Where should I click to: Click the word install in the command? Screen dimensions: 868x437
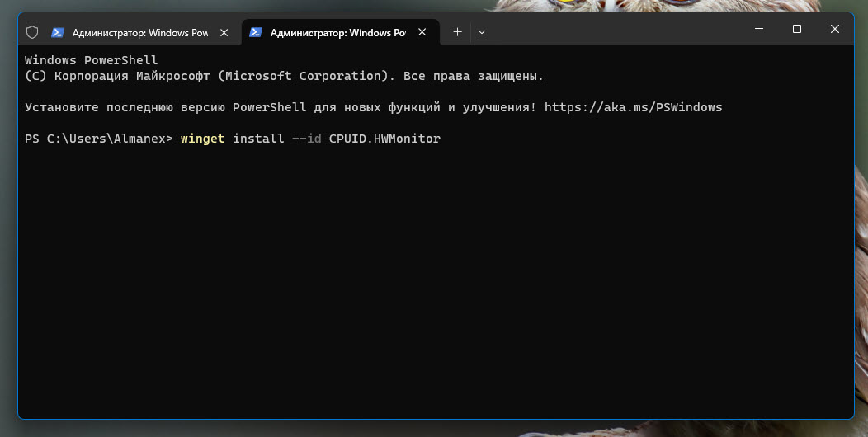coord(258,139)
